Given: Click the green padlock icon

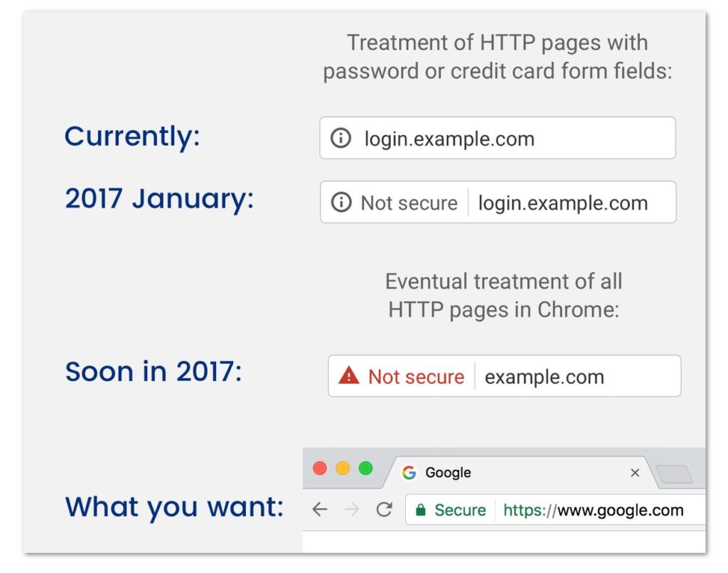Looking at the screenshot, I should pyautogui.click(x=421, y=510).
